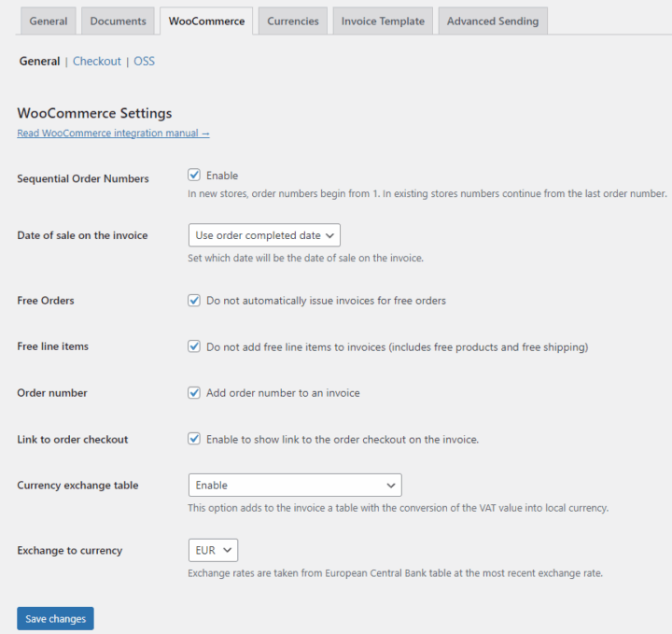Switch to Invoice Template tab
Viewport: 672px width, 634px height.
(383, 21)
